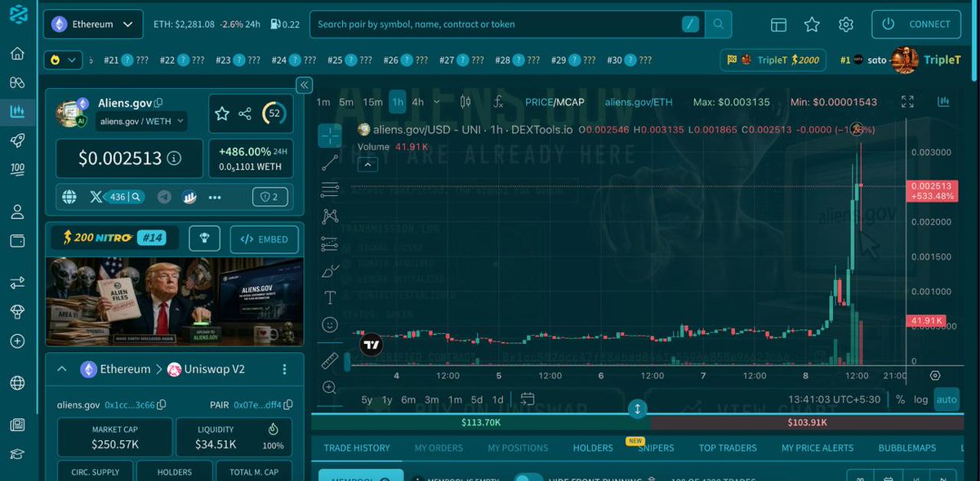Share the Aliens.gov pair
Viewport: 980px width, 481px height.
click(x=245, y=114)
